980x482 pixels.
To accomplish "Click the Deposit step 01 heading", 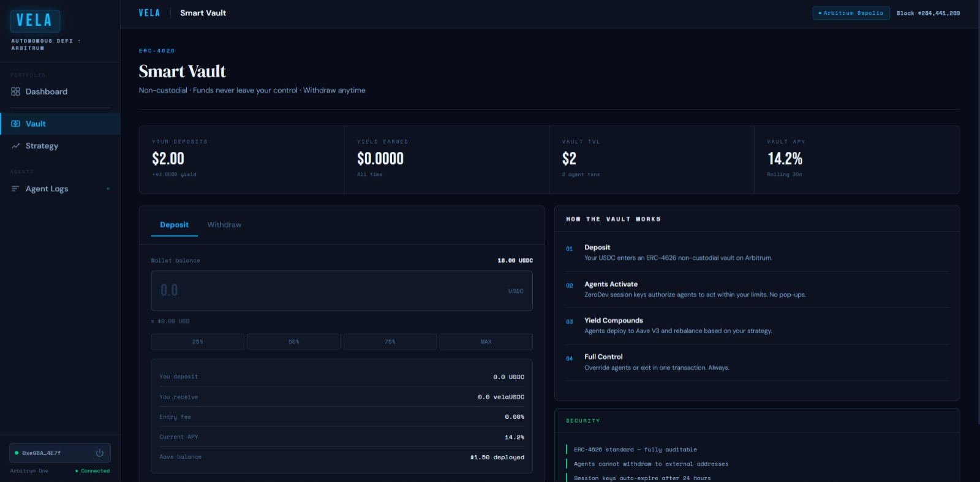I will tap(597, 247).
